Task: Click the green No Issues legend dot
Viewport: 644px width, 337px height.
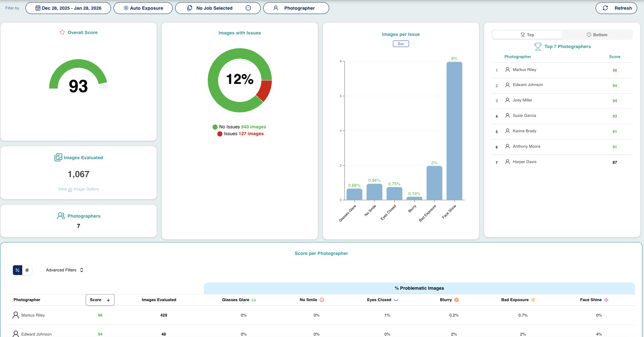Action: [215, 127]
